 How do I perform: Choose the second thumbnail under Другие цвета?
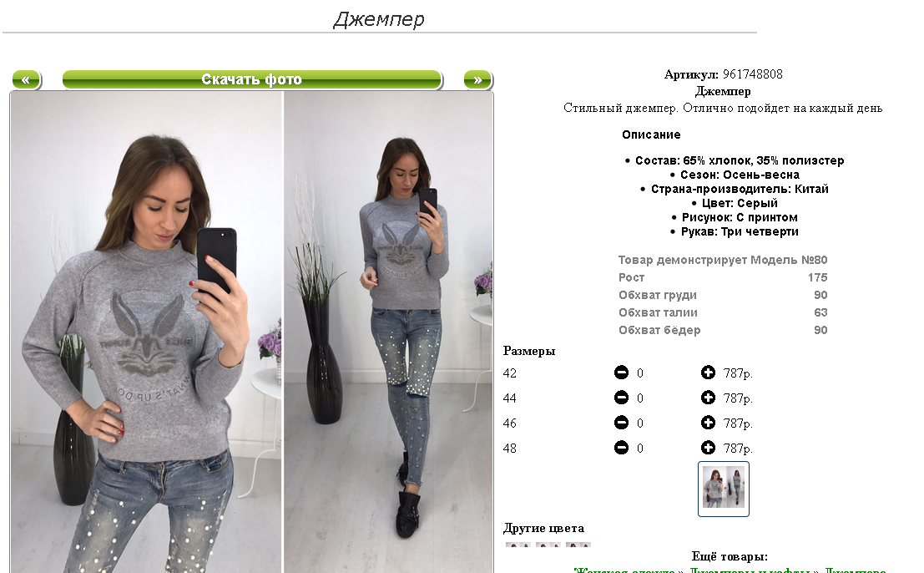[x=548, y=545]
